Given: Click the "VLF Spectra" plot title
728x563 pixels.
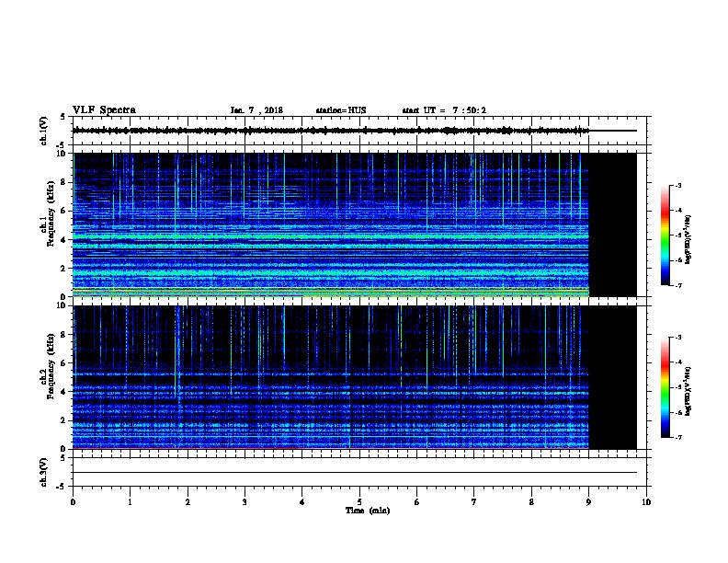Looking at the screenshot, I should 104,110.
